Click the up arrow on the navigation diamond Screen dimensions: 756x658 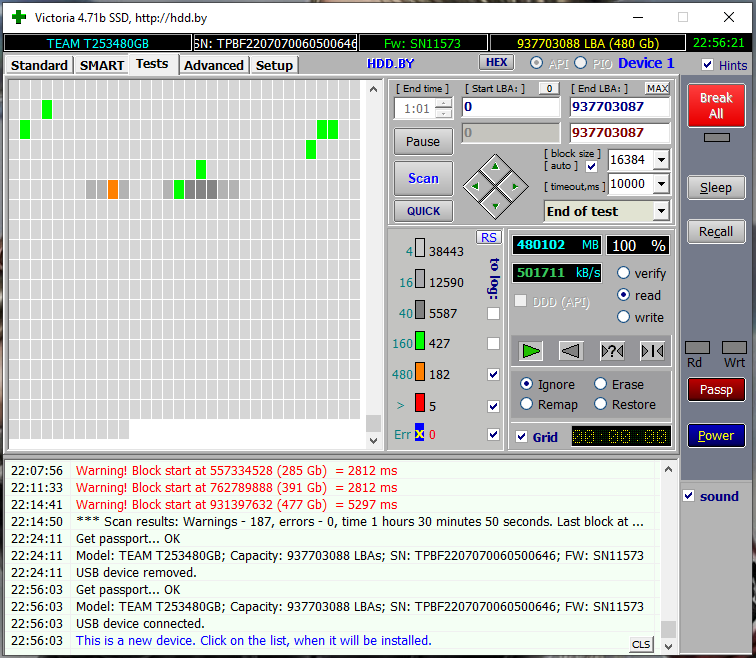(495, 167)
